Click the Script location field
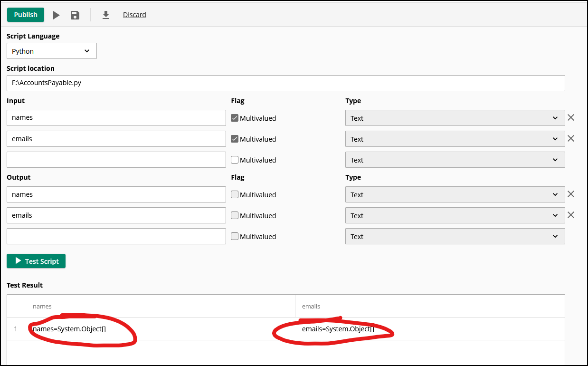The height and width of the screenshot is (366, 588). pos(286,83)
